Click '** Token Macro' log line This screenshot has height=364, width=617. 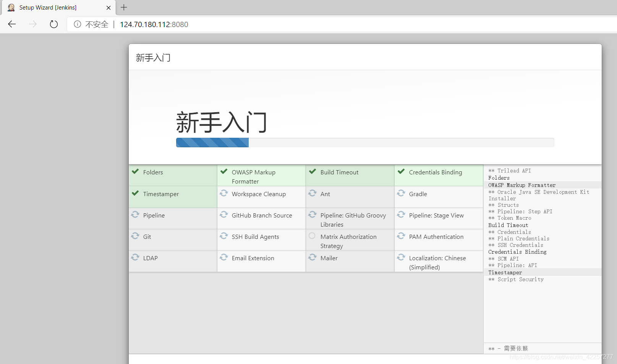510,218
